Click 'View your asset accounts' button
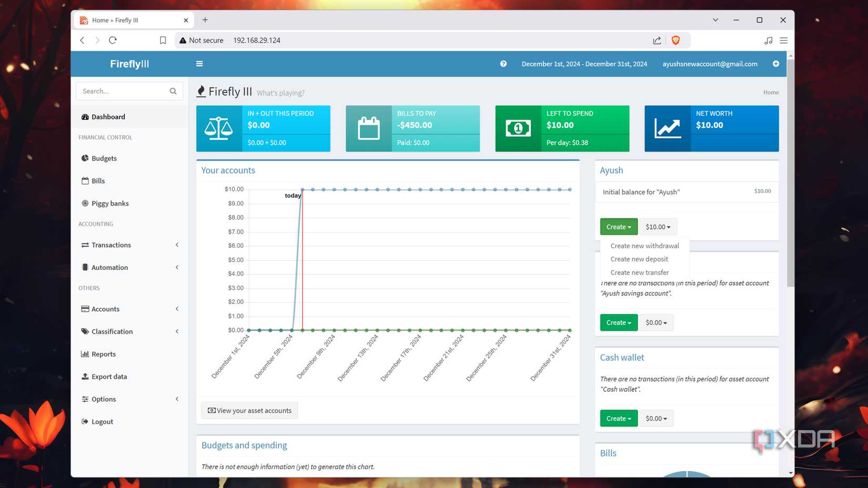Image resolution: width=868 pixels, height=488 pixels. [x=249, y=410]
